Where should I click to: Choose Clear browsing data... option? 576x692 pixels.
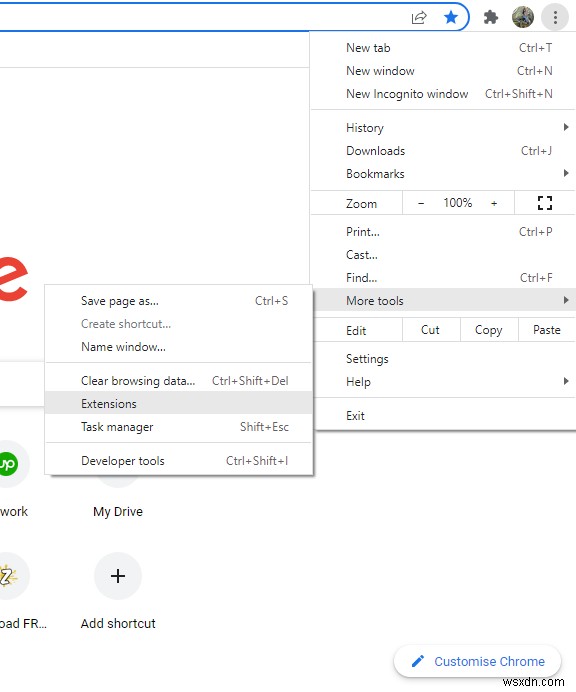pos(179,380)
